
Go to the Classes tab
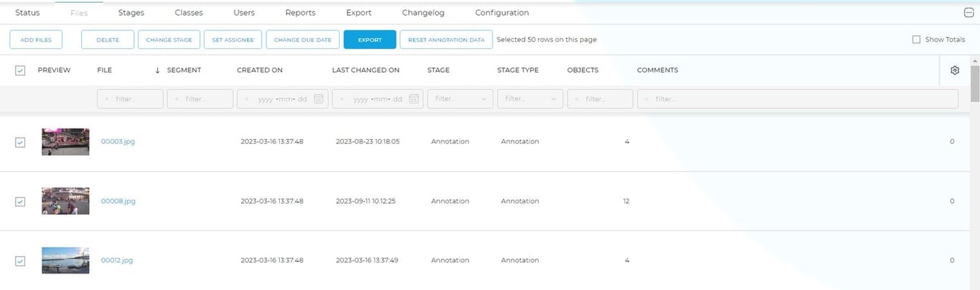(x=189, y=13)
